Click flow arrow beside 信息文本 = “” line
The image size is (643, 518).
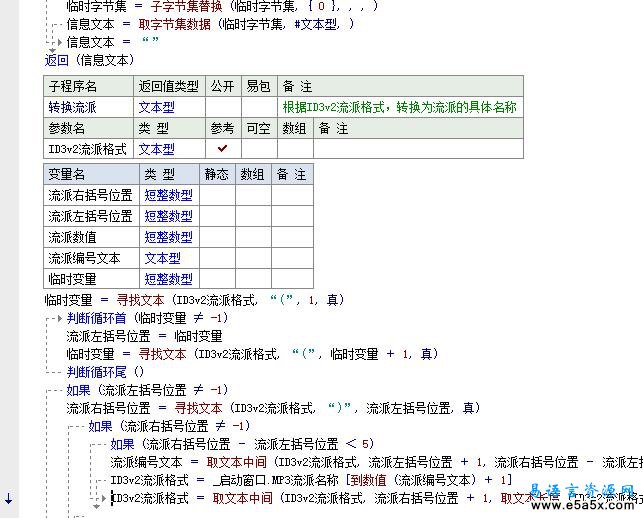(60, 42)
